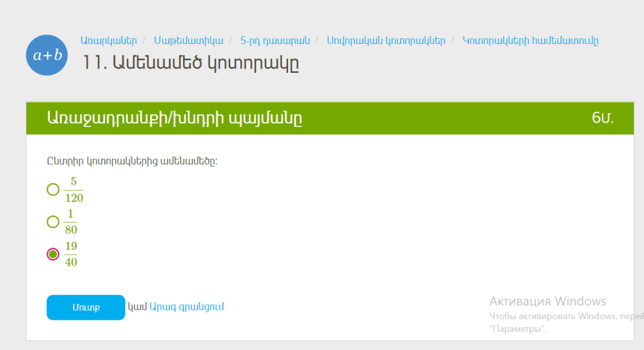This screenshot has height=350, width=644.
Task: Click the Արագ գրանցում quick registration link
Action: coord(187,307)
